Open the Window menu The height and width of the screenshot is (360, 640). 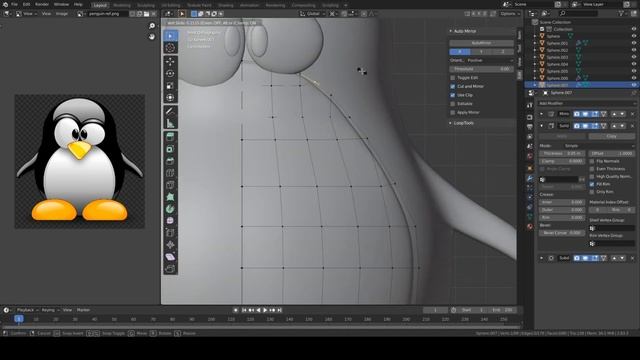[x=61, y=4]
